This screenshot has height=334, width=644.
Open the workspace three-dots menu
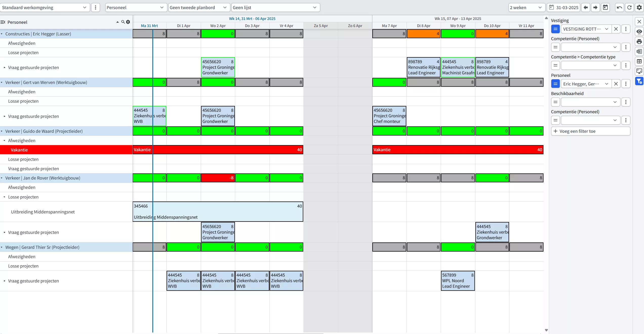tap(95, 8)
